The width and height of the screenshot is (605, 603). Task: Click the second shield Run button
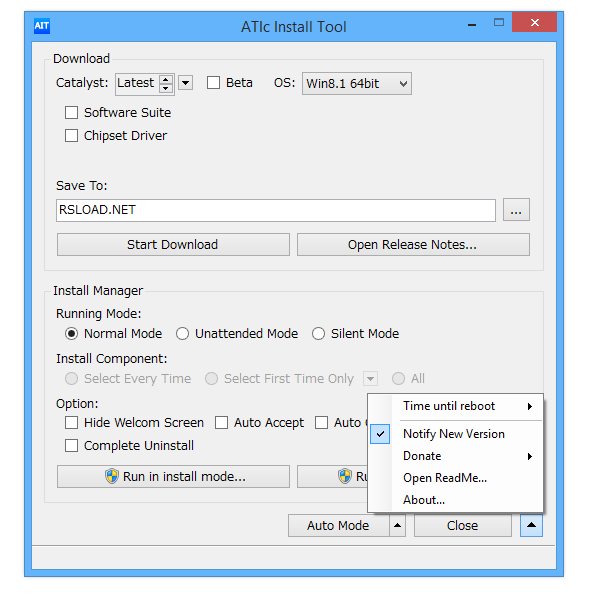click(332, 476)
